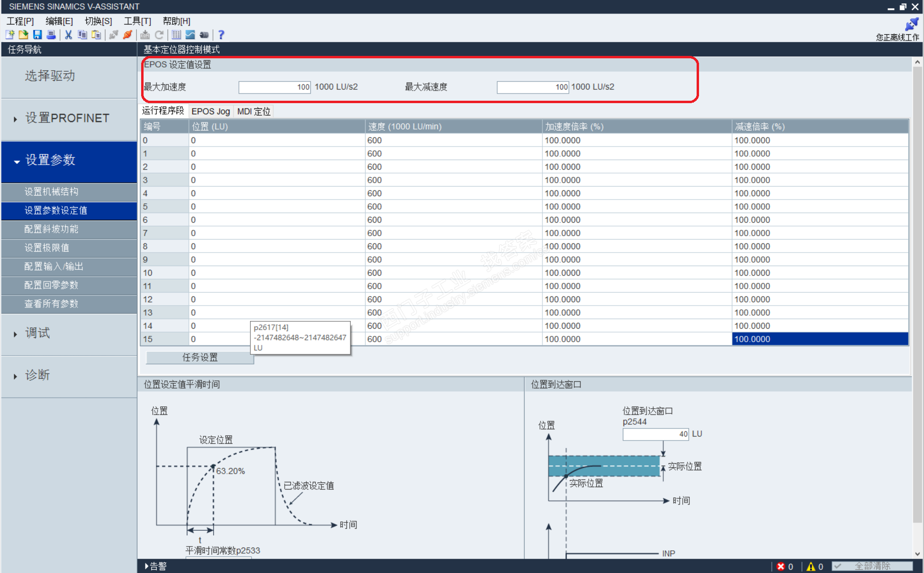Click the blue offline status plug icon
This screenshot has height=573, width=924.
pos(911,24)
